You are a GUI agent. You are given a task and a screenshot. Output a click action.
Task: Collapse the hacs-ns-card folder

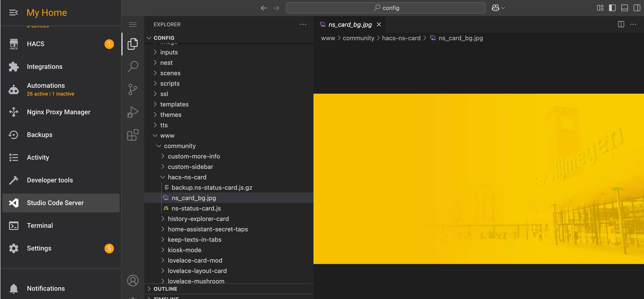[x=187, y=177]
